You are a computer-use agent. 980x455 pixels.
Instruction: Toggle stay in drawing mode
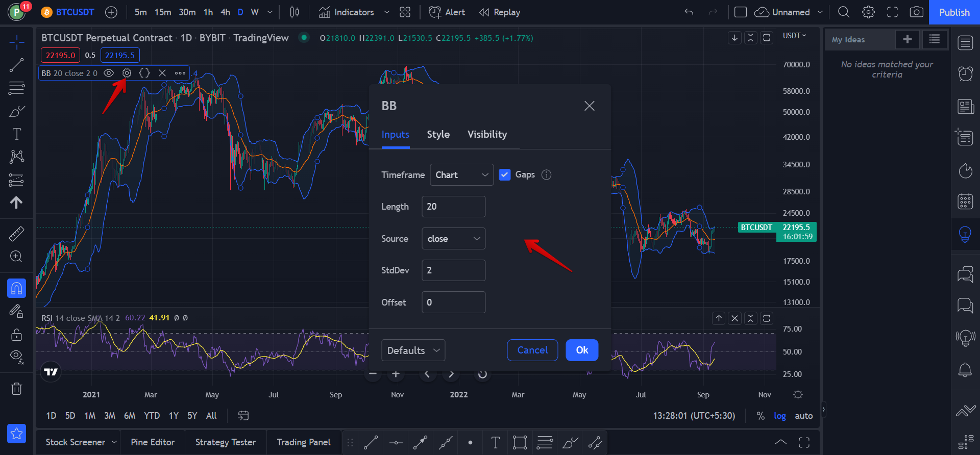pos(16,311)
